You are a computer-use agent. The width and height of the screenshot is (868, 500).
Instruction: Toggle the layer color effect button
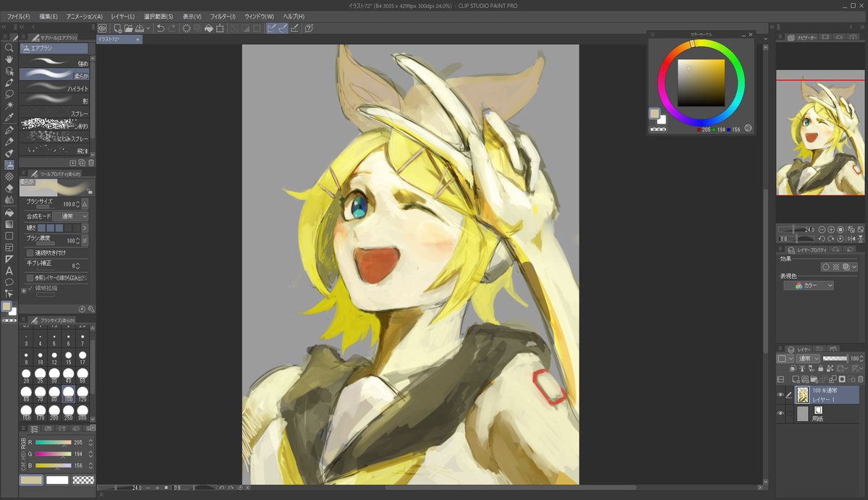[x=846, y=267]
